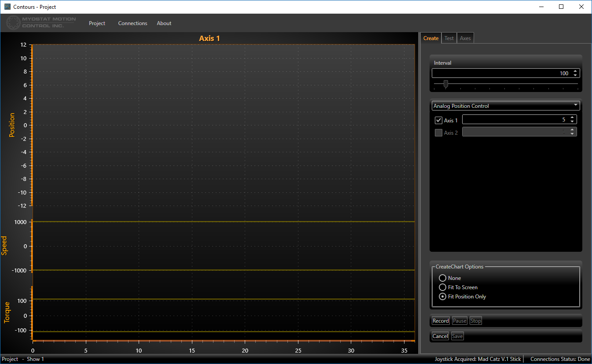Toggle the Axis 2 checkbox
This screenshot has width=592, height=364.
point(438,132)
